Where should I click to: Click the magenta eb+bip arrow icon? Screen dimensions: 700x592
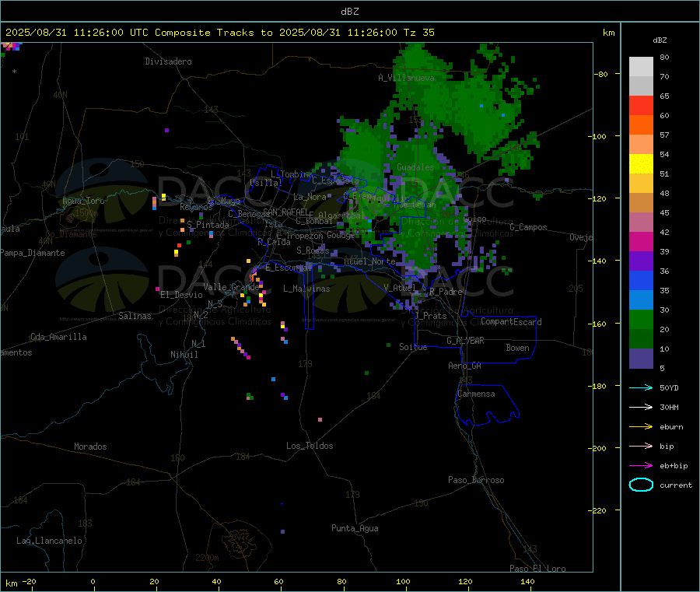(641, 465)
